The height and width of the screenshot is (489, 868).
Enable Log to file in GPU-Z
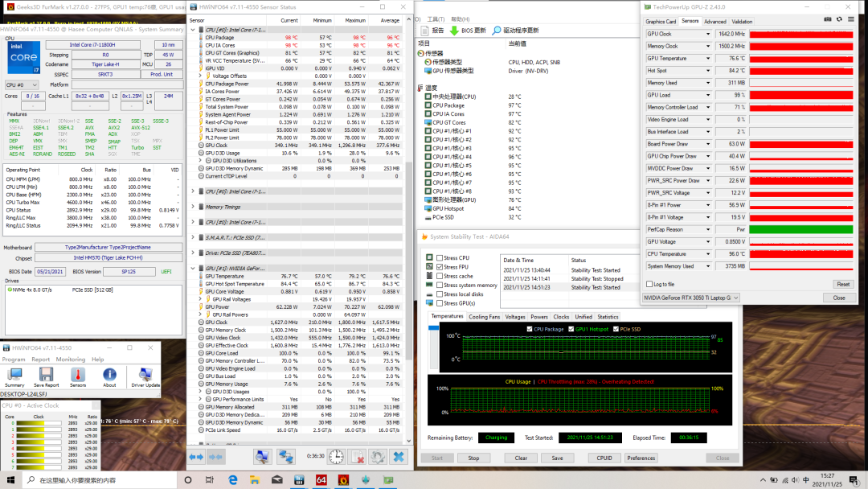point(649,284)
